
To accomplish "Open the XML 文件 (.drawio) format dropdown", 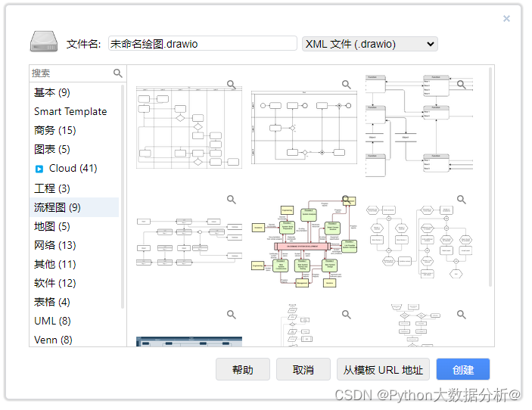I will (x=369, y=44).
